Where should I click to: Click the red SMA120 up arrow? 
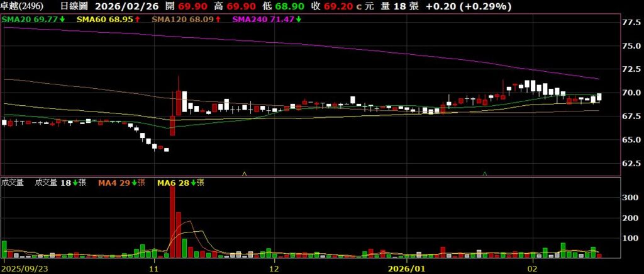218,20
